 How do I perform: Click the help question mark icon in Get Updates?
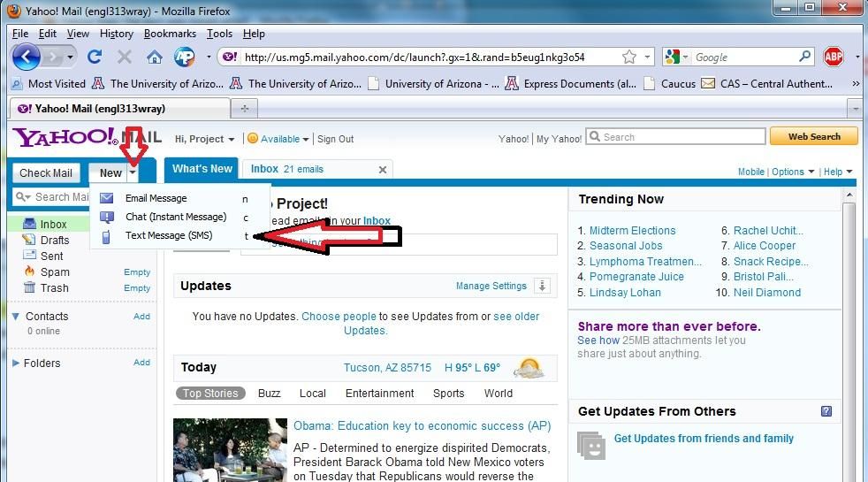pos(826,411)
